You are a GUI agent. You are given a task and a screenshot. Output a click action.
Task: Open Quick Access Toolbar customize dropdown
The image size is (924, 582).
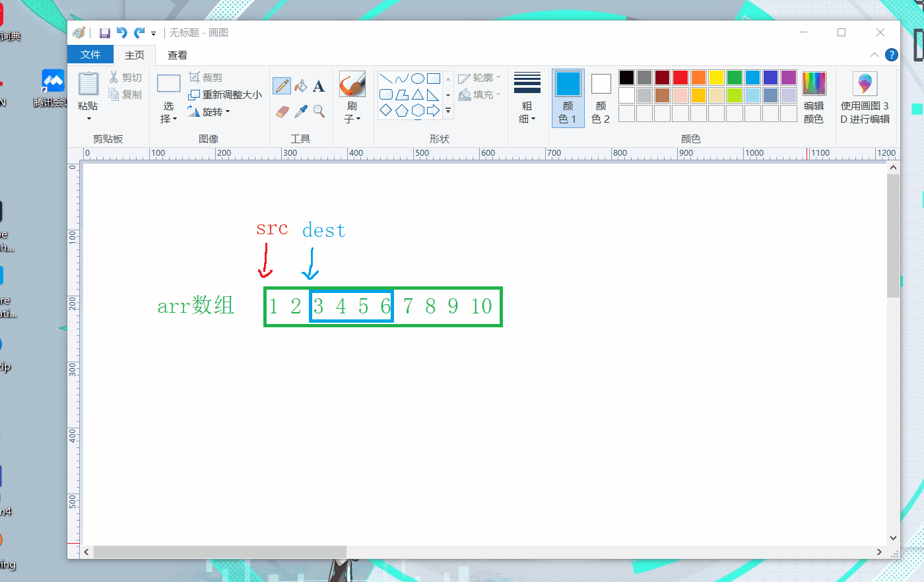[x=153, y=34]
